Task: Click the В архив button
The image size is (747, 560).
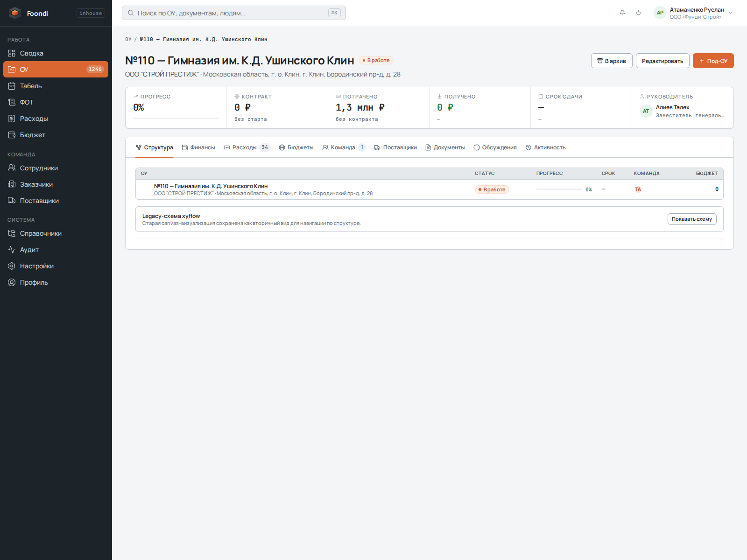Action: (612, 61)
